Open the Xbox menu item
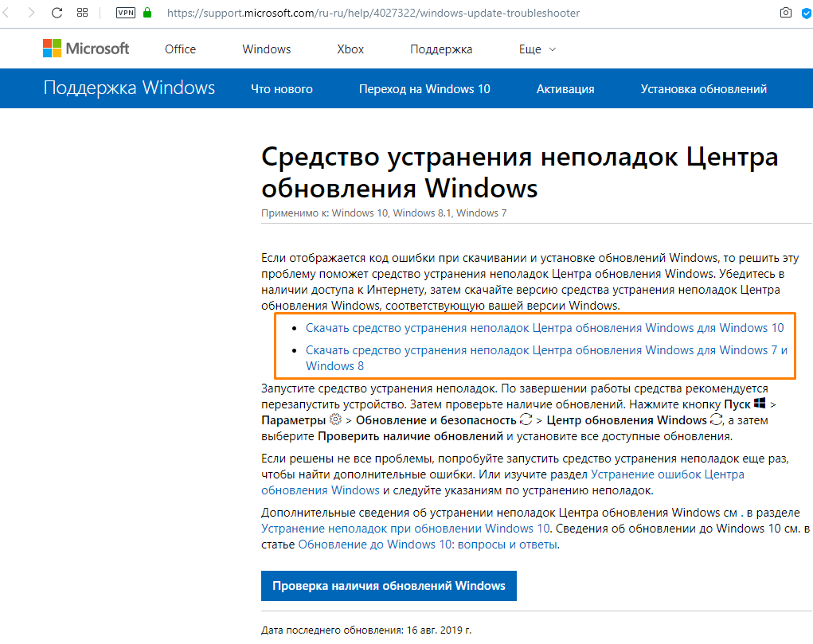The image size is (813, 644). [x=350, y=49]
